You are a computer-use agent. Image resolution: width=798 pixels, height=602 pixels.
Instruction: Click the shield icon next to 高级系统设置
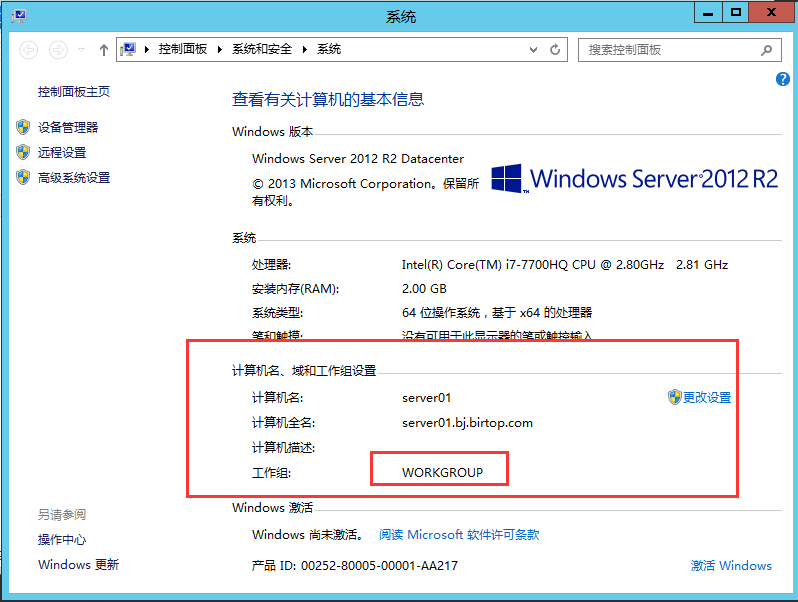coord(23,178)
